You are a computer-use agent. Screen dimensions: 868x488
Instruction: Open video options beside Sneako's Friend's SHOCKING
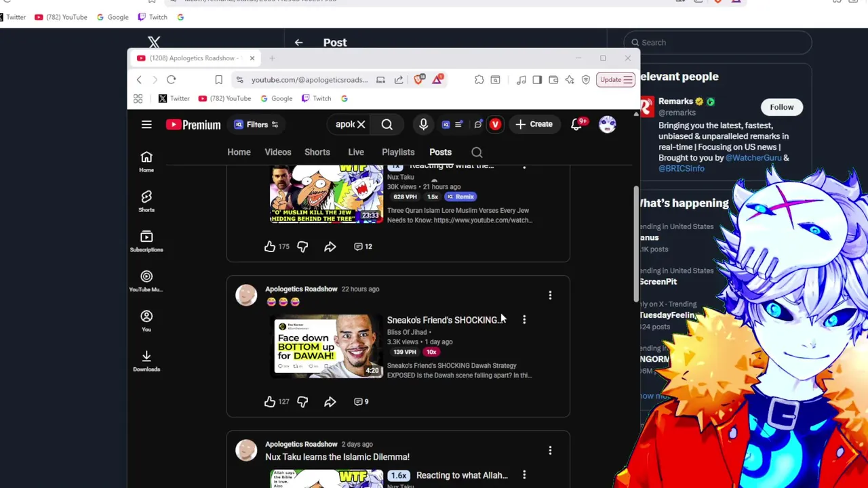pyautogui.click(x=524, y=319)
